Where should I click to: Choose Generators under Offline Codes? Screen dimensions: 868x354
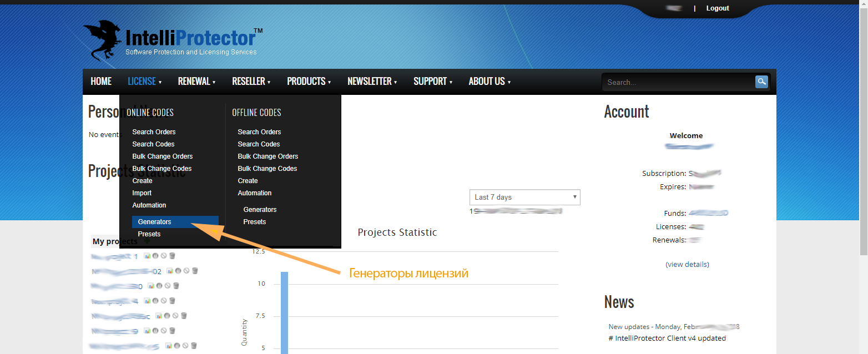point(260,210)
